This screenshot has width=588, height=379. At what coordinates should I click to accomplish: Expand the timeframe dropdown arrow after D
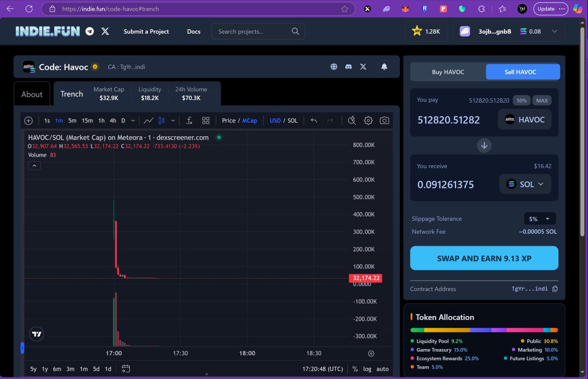pyautogui.click(x=133, y=121)
